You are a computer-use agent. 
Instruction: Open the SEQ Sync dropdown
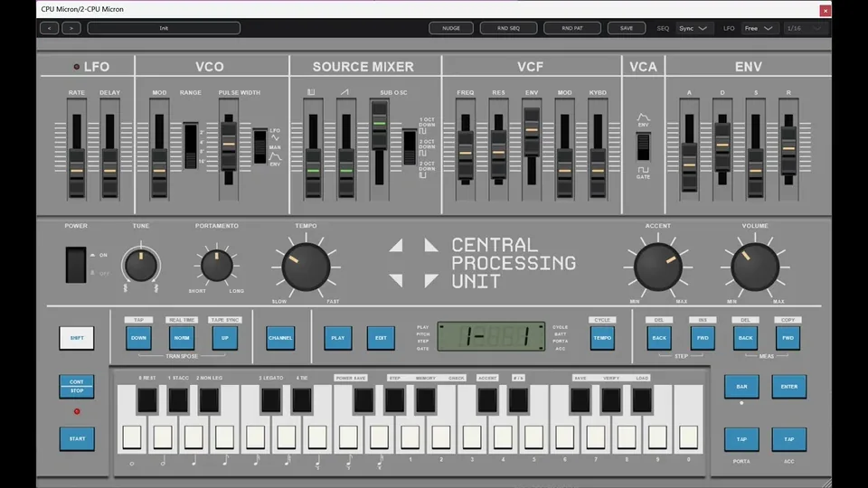[x=693, y=28]
